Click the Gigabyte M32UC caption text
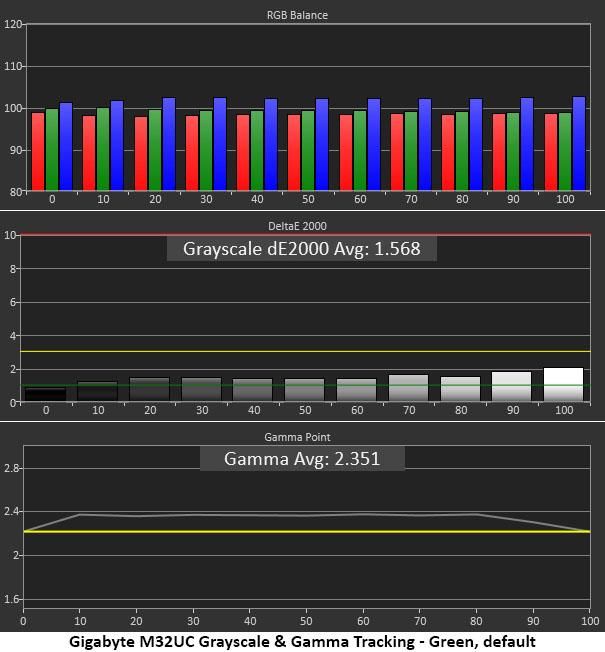 [x=302, y=642]
